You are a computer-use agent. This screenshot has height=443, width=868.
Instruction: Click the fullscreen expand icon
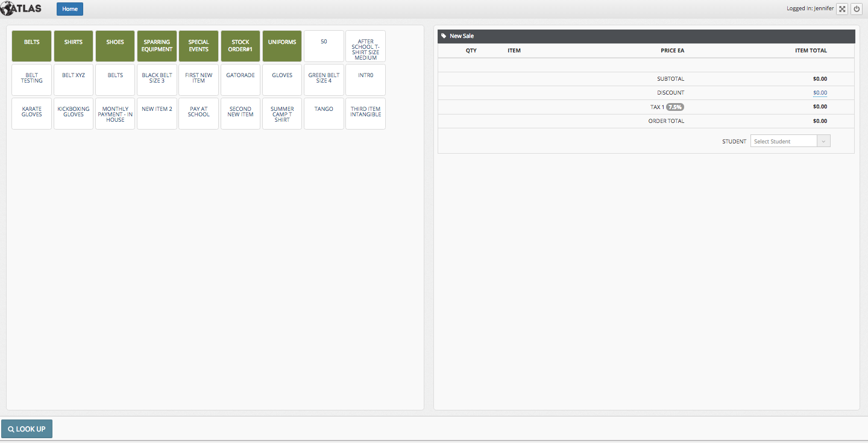click(x=842, y=9)
